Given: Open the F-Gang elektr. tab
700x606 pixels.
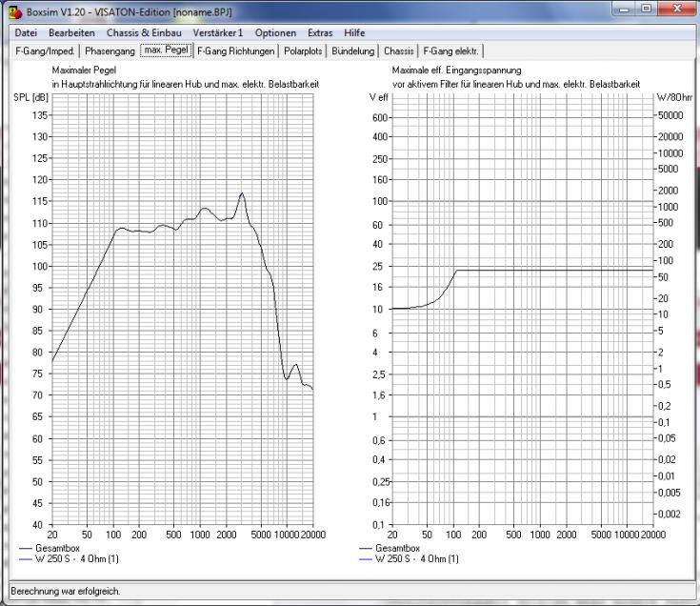Looking at the screenshot, I should point(450,50).
